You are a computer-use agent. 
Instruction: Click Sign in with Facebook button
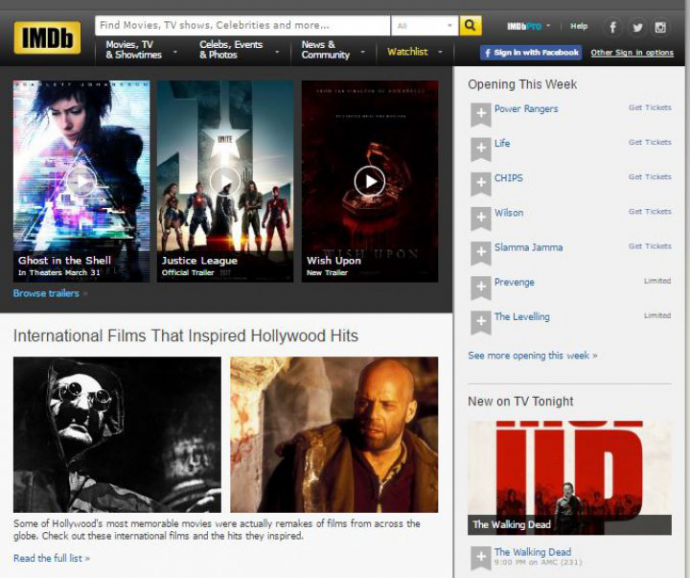point(530,52)
